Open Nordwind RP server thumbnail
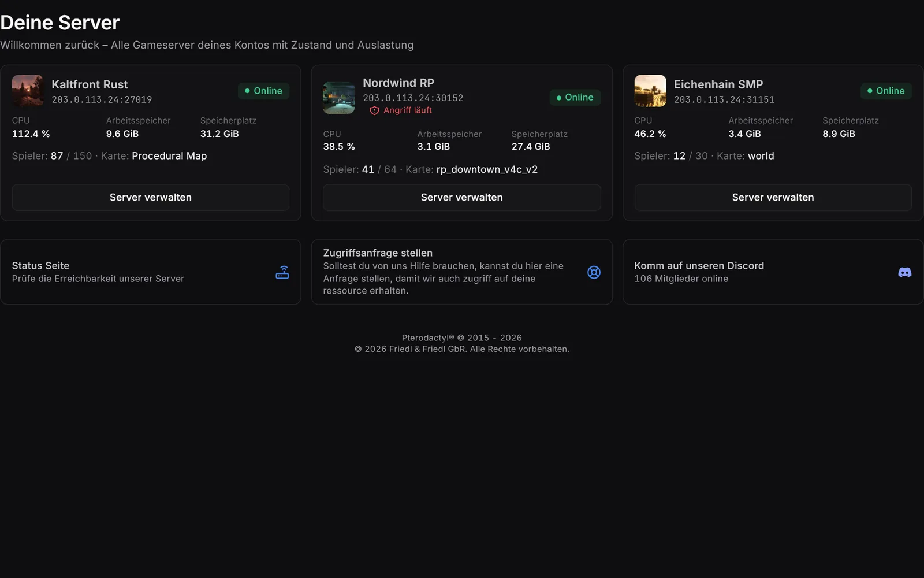 pyautogui.click(x=339, y=98)
